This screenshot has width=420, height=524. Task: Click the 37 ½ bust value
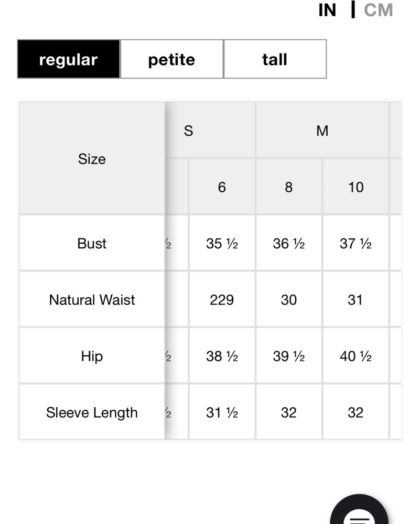pos(356,243)
